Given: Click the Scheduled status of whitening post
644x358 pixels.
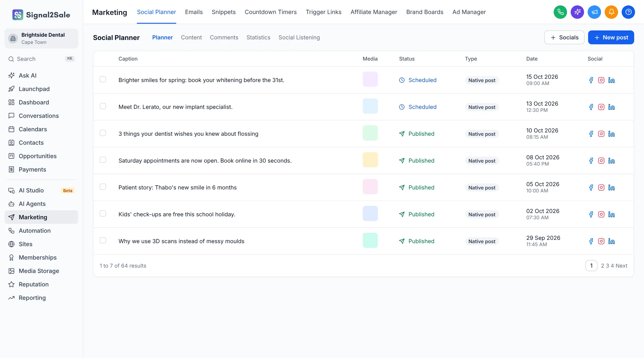Looking at the screenshot, I should coord(417,80).
